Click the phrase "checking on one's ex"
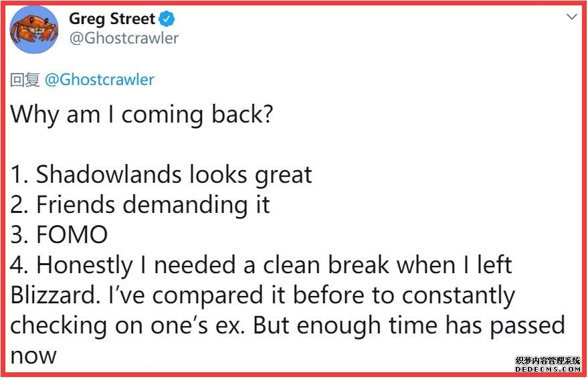This screenshot has height=379, width=588. pos(147,325)
